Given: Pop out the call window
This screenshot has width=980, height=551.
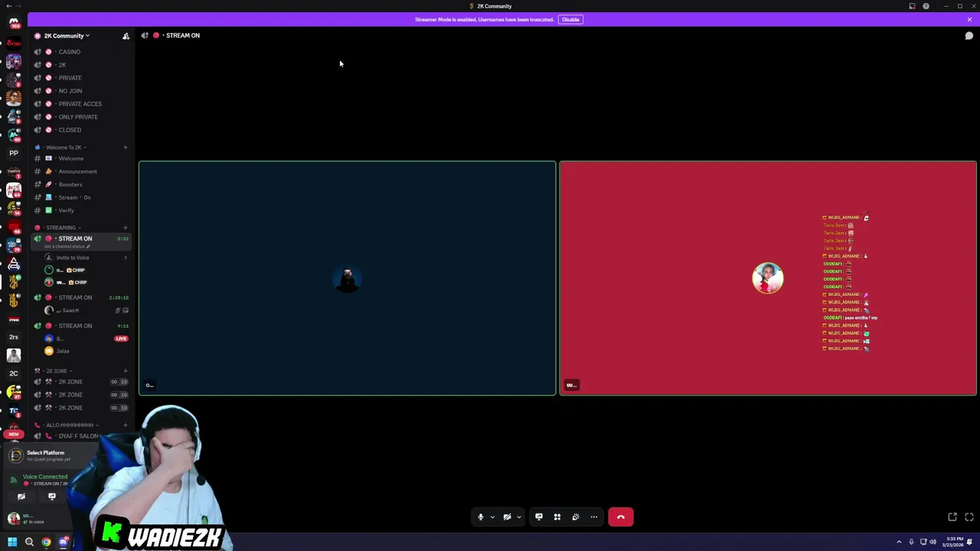Looking at the screenshot, I should (952, 517).
